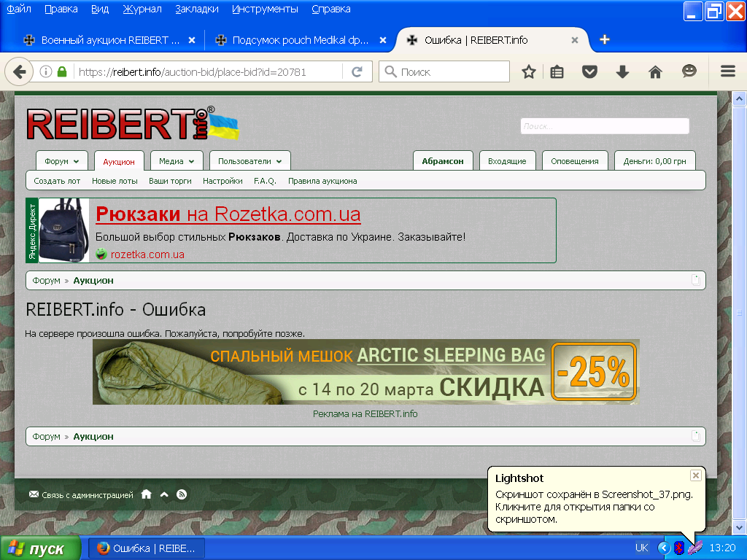The width and height of the screenshot is (747, 560).
Task: Bookmark this page with the star icon
Action: pyautogui.click(x=528, y=72)
